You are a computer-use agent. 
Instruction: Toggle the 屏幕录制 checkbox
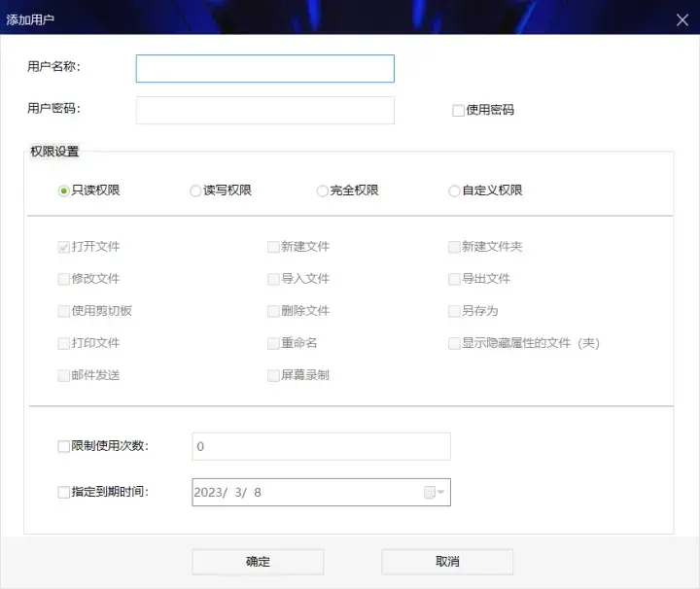coord(273,376)
